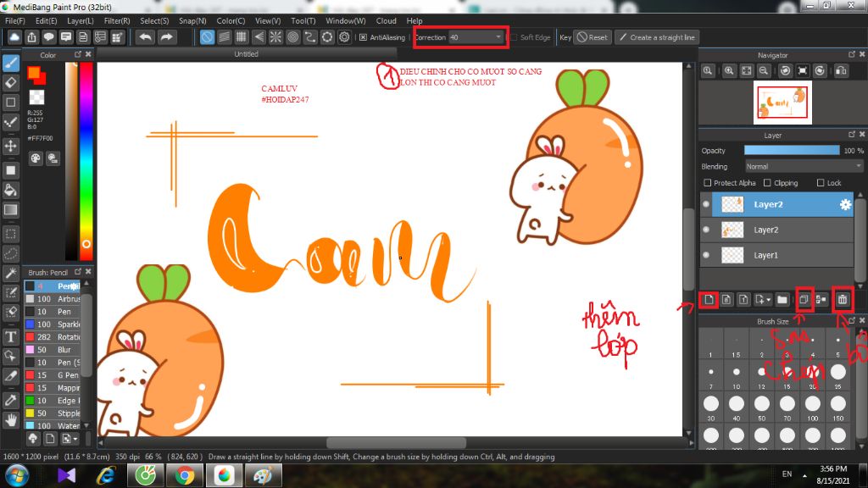
Task: Enable the concentric circle snap guide
Action: (292, 37)
